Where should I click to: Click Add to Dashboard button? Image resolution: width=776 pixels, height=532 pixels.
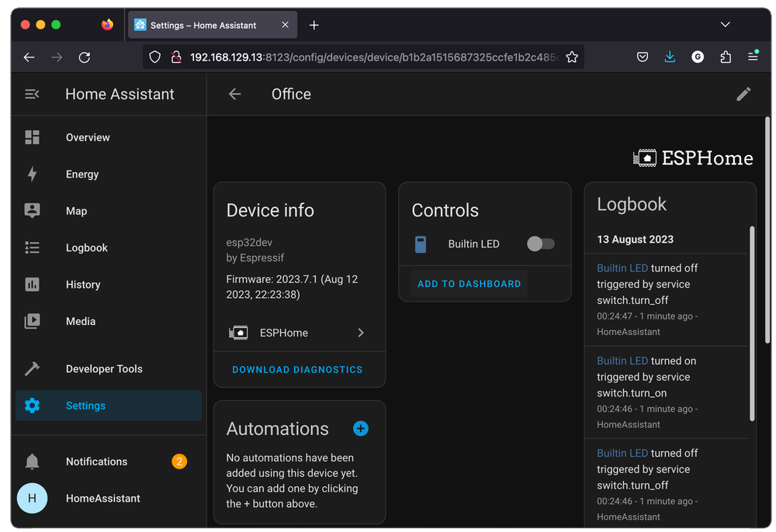469,284
